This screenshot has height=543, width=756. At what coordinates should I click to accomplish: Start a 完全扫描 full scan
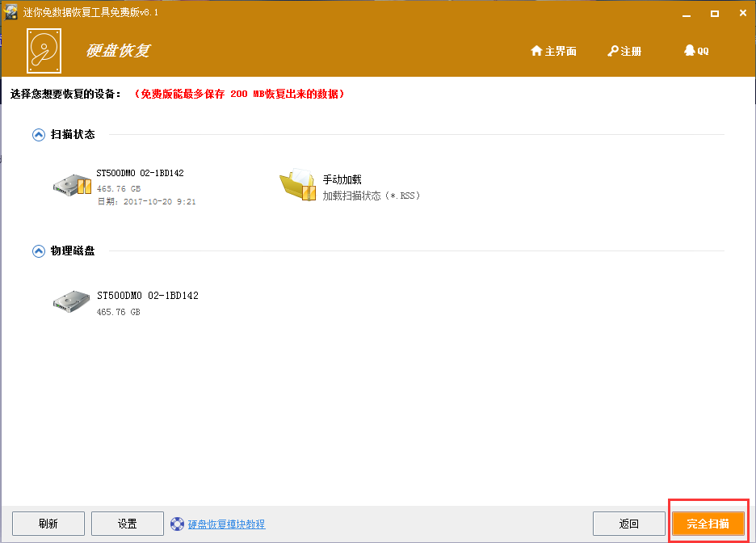click(708, 524)
